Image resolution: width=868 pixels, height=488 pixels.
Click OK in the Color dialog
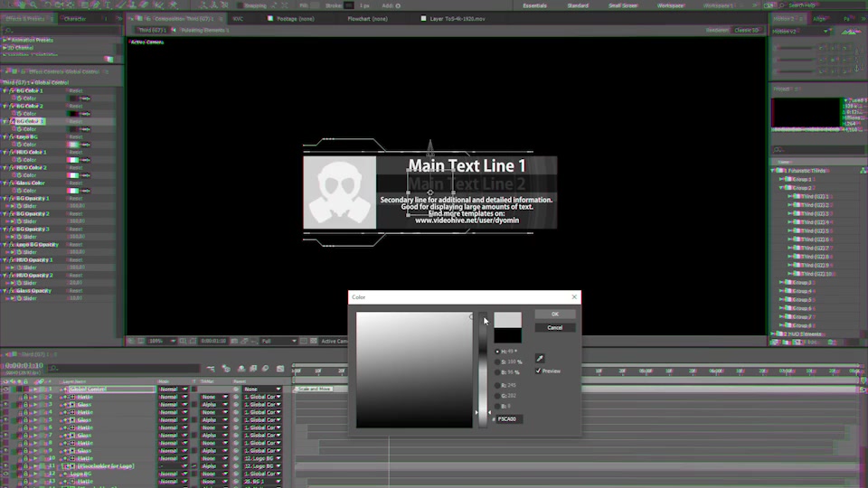pyautogui.click(x=554, y=314)
